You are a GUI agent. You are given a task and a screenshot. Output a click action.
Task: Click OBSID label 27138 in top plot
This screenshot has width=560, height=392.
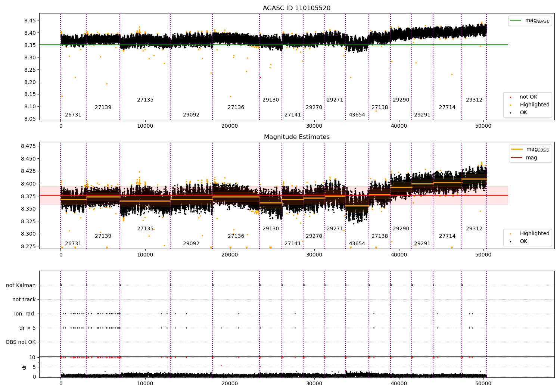(380, 107)
